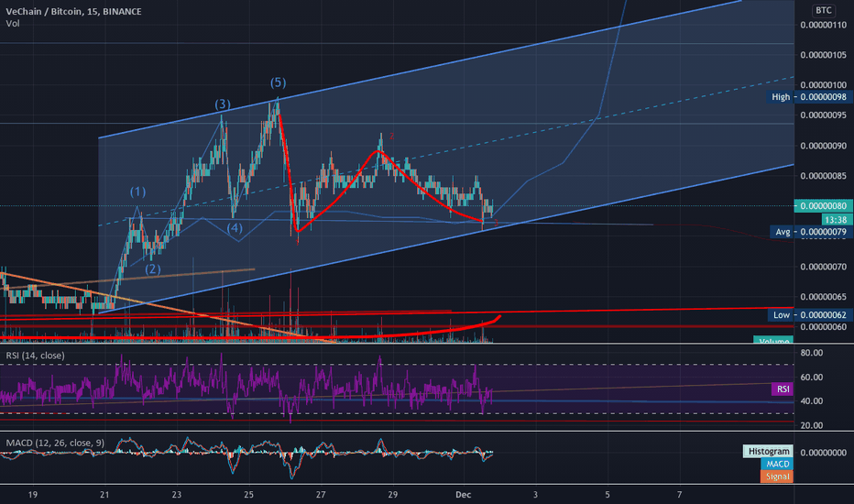Select the Elliott wave label (1)
This screenshot has height=504, width=854.
[x=137, y=192]
